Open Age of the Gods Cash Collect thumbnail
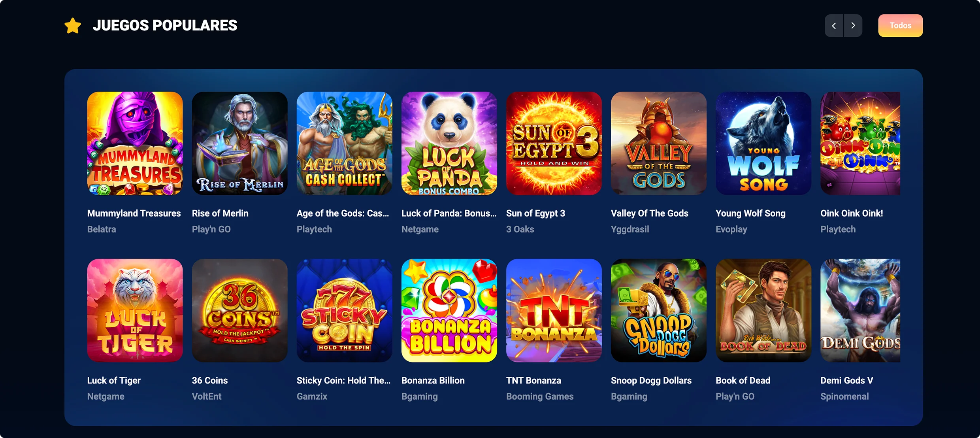 point(344,143)
